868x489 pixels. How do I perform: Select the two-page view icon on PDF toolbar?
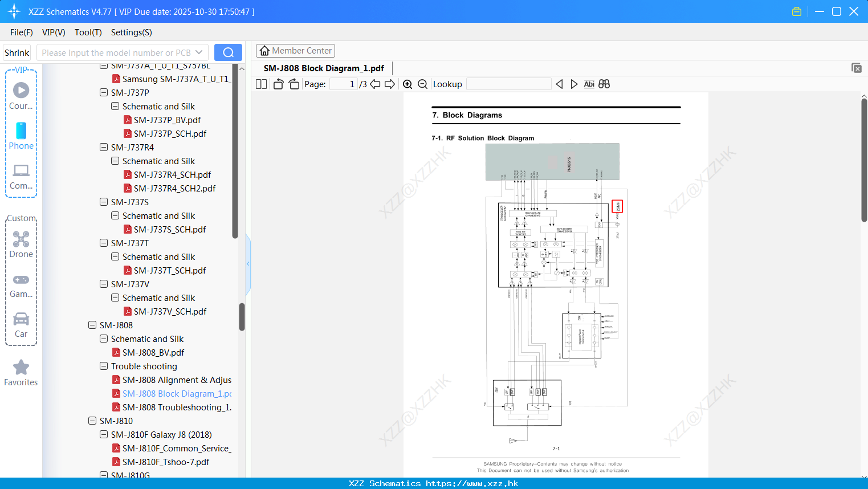pos(260,84)
